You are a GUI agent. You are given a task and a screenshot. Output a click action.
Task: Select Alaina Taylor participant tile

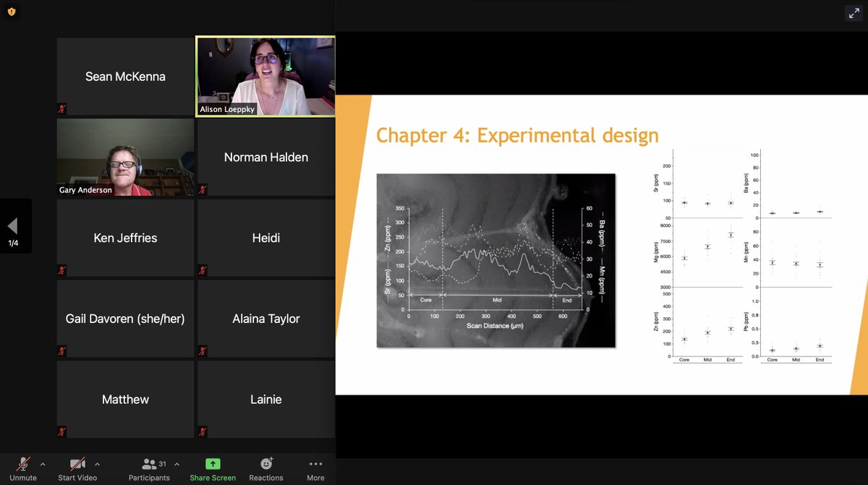pyautogui.click(x=265, y=319)
